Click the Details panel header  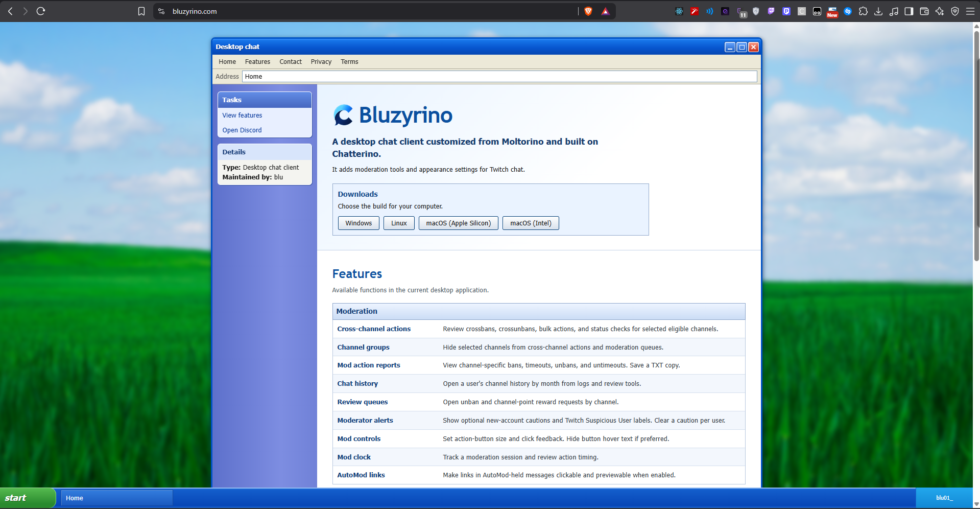[265, 152]
